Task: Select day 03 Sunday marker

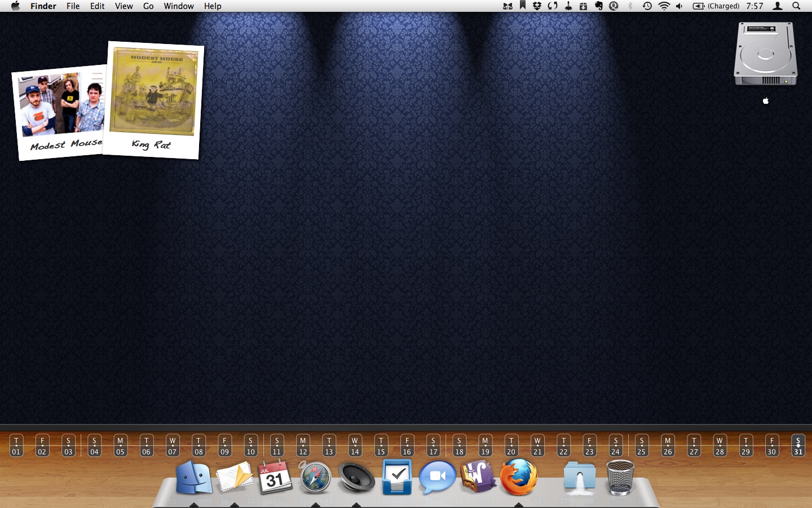Action: [68, 445]
